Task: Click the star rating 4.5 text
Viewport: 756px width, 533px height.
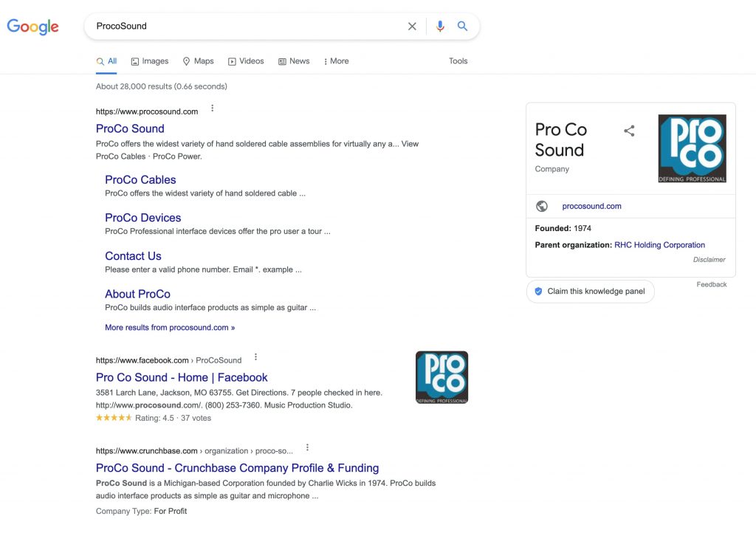Action: click(154, 418)
